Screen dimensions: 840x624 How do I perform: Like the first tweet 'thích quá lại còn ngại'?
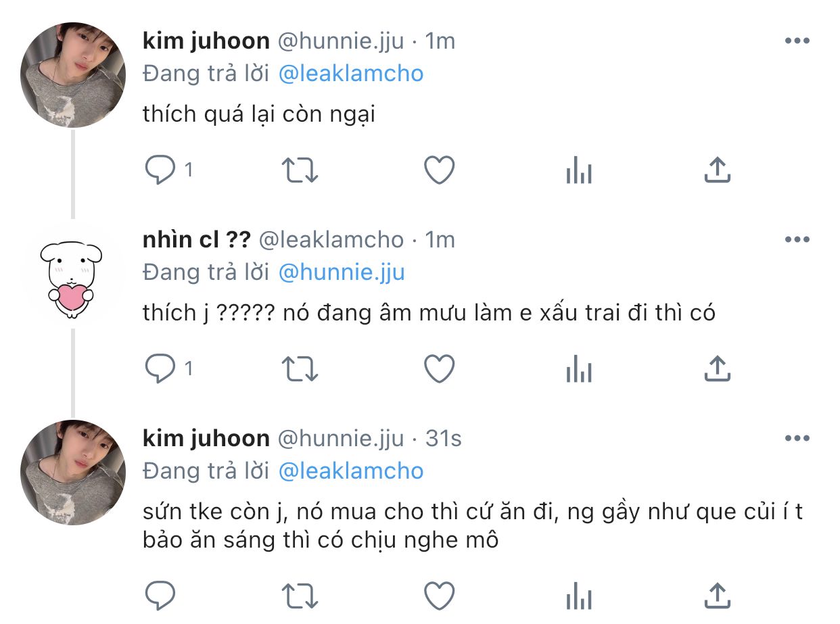(439, 170)
